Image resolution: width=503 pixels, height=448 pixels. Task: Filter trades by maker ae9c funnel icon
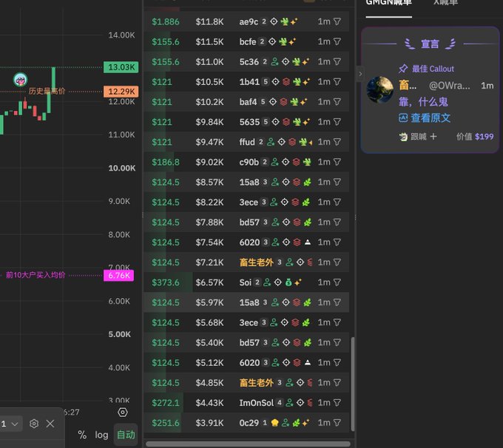pos(337,21)
